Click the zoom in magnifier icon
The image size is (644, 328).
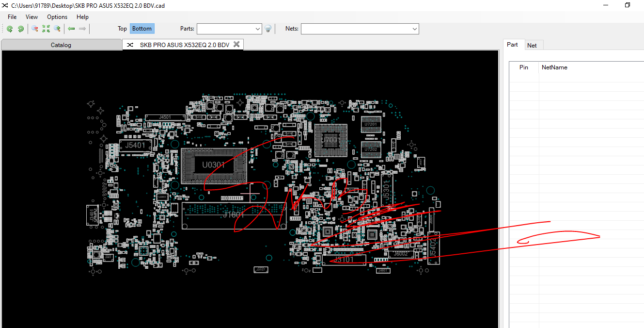[x=57, y=29]
